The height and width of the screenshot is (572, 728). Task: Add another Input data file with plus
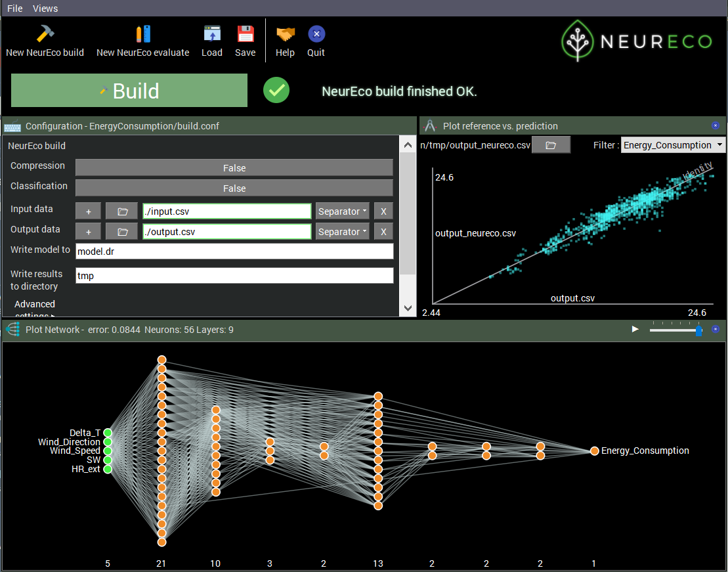(88, 211)
